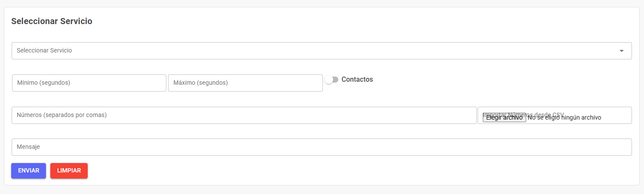Click the blue ENVIAR button
The width and height of the screenshot is (644, 194).
click(x=29, y=171)
